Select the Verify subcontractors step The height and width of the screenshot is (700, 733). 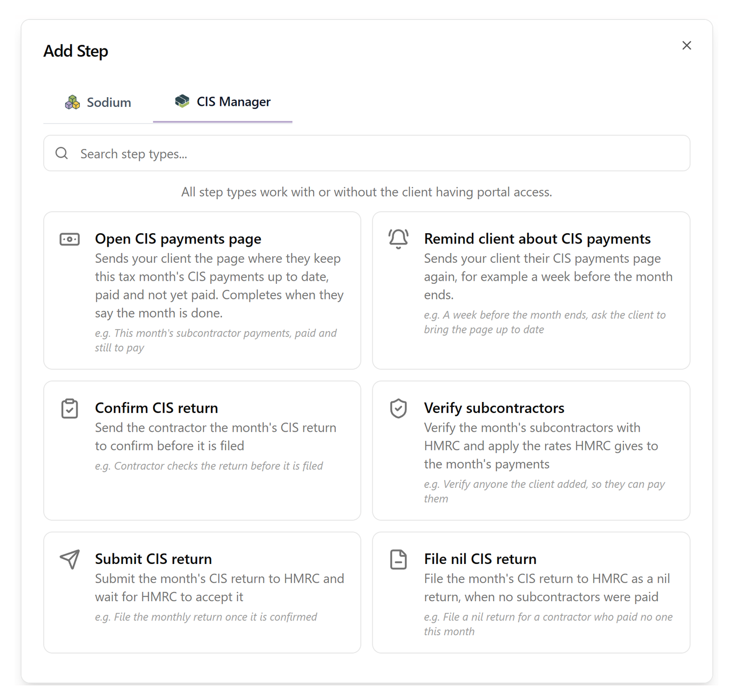(x=531, y=451)
